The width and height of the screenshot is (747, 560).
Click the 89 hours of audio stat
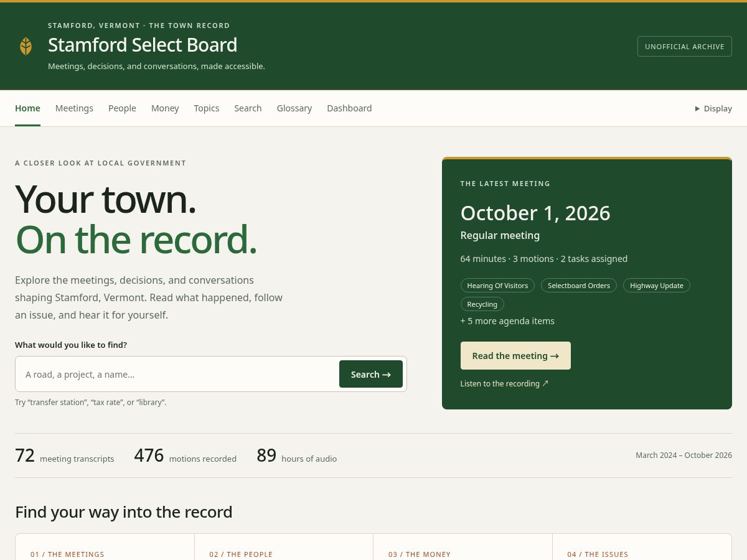tap(297, 455)
